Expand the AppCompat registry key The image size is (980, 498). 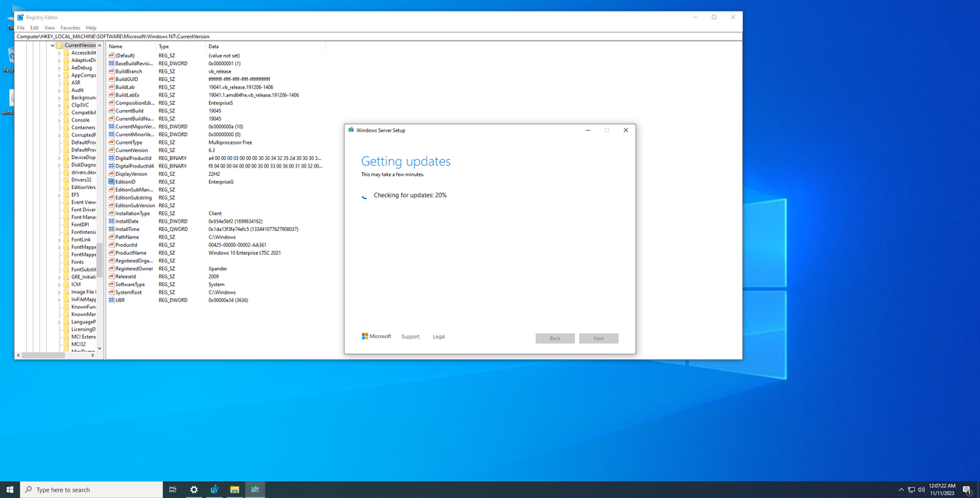point(59,75)
